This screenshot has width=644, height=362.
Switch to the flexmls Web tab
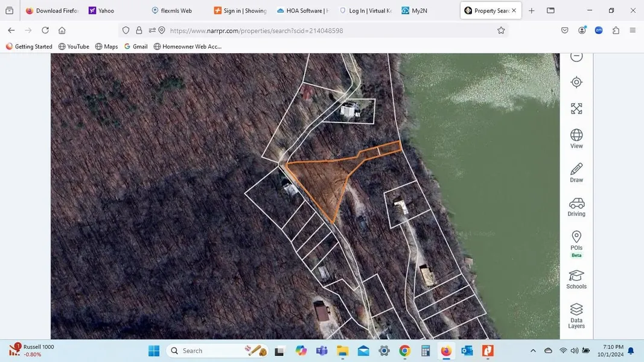(175, 11)
